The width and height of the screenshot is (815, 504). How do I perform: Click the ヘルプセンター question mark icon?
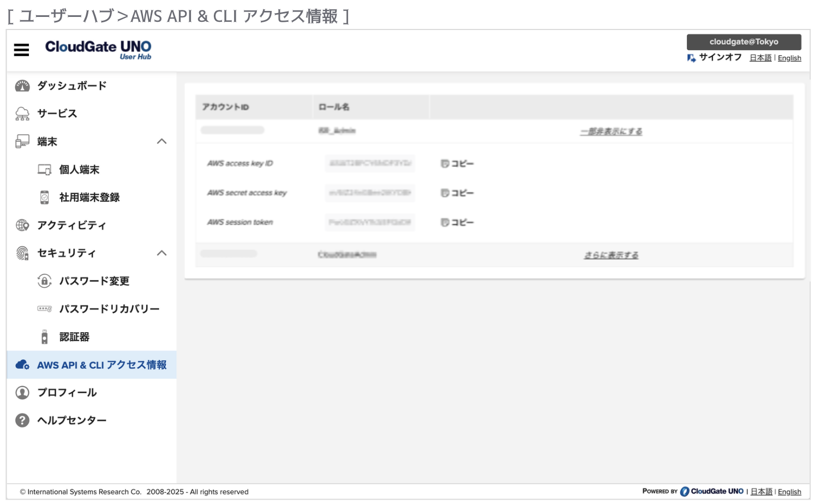pos(22,421)
